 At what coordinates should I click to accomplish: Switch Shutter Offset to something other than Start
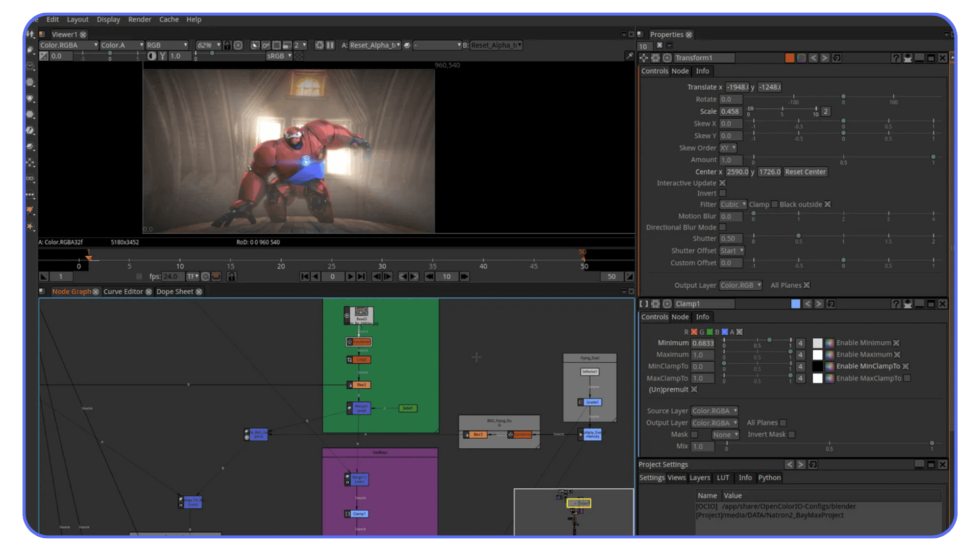pos(731,251)
